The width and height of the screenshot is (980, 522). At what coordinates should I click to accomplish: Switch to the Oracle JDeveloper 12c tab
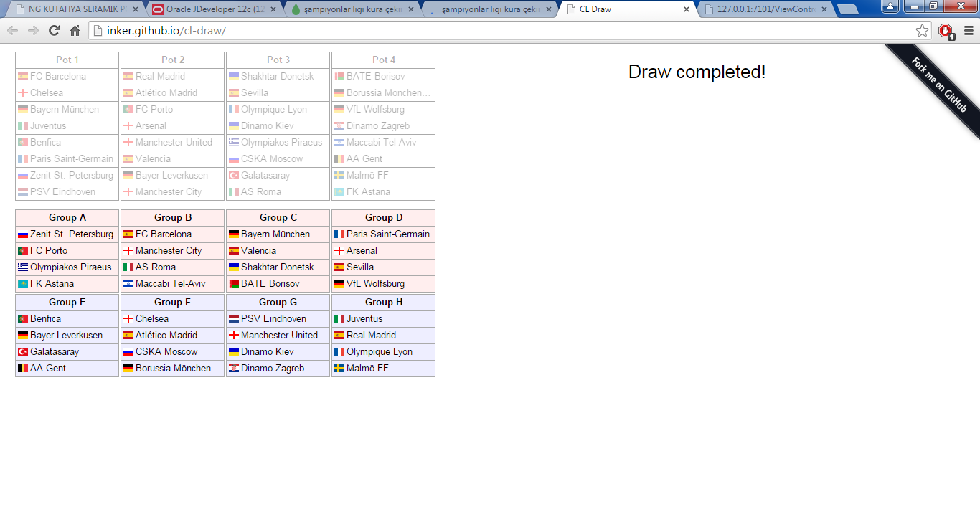click(213, 10)
